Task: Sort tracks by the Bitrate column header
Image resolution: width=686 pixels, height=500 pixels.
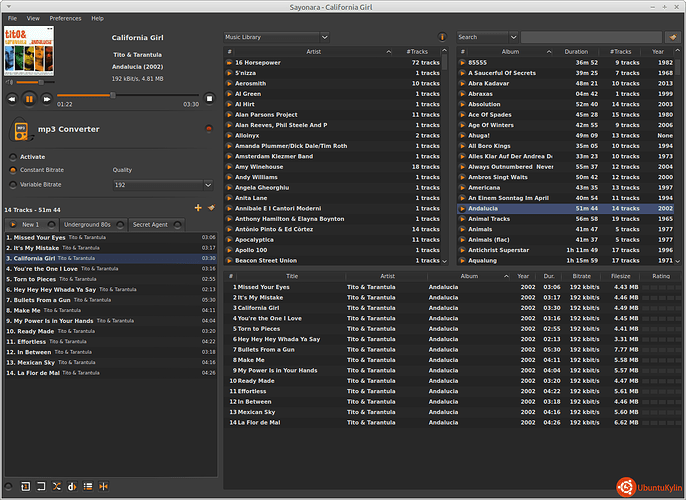Action: 582,276
